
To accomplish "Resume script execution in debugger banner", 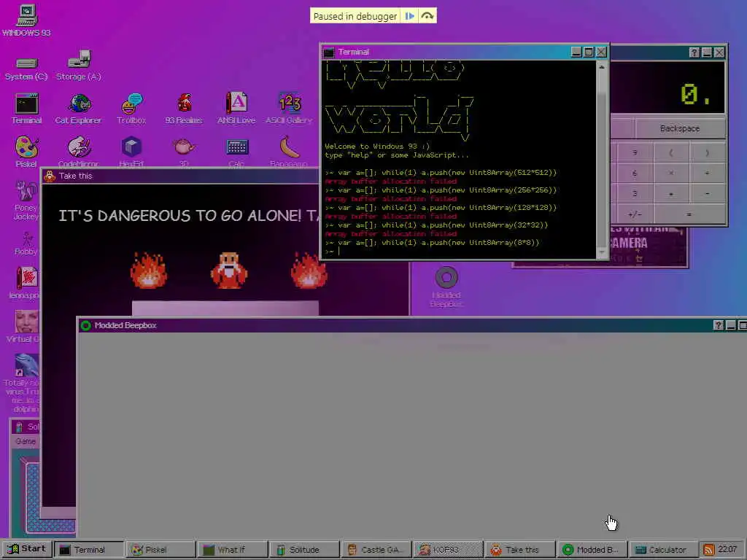I will click(409, 16).
